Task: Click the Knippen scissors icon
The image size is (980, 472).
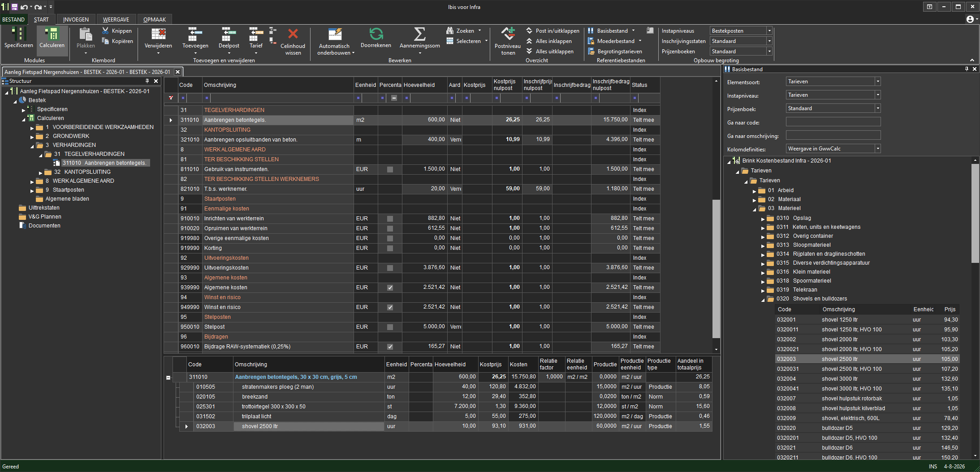Action: click(105, 30)
